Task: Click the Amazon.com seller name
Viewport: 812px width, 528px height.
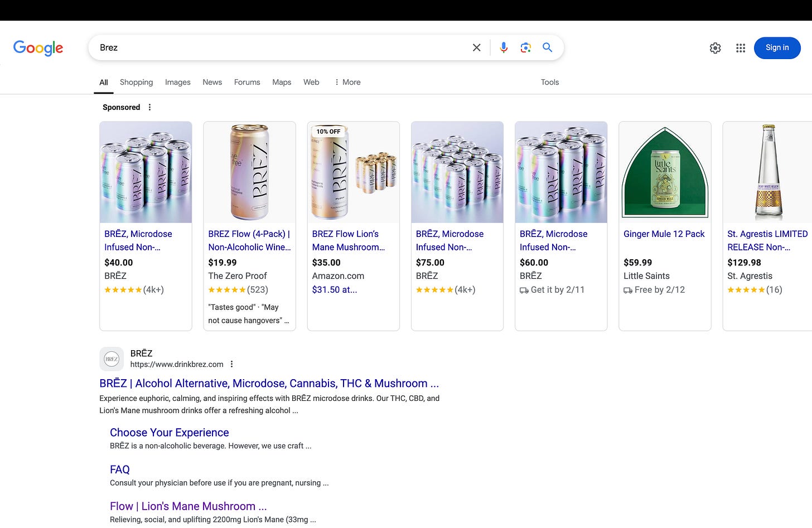Action: point(338,276)
